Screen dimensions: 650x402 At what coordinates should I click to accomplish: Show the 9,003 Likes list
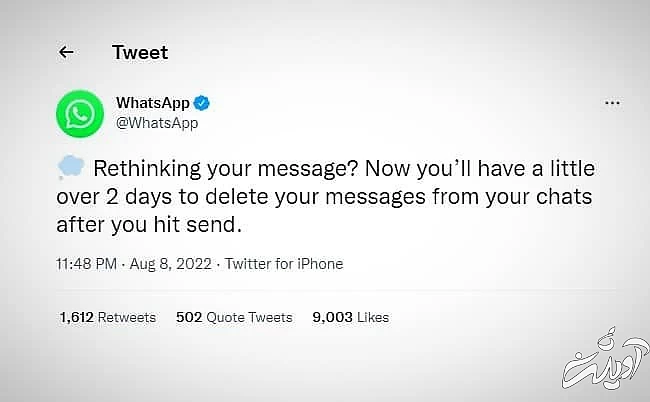pos(350,317)
